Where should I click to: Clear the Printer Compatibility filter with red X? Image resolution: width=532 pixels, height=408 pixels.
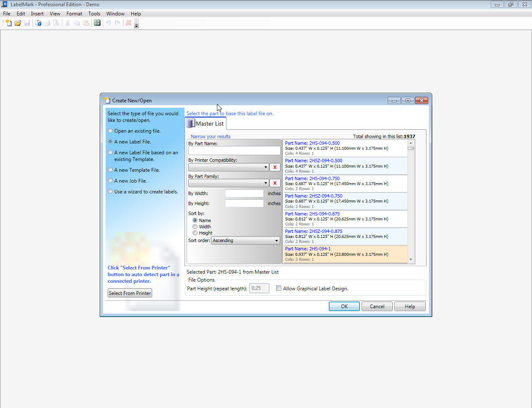point(275,167)
